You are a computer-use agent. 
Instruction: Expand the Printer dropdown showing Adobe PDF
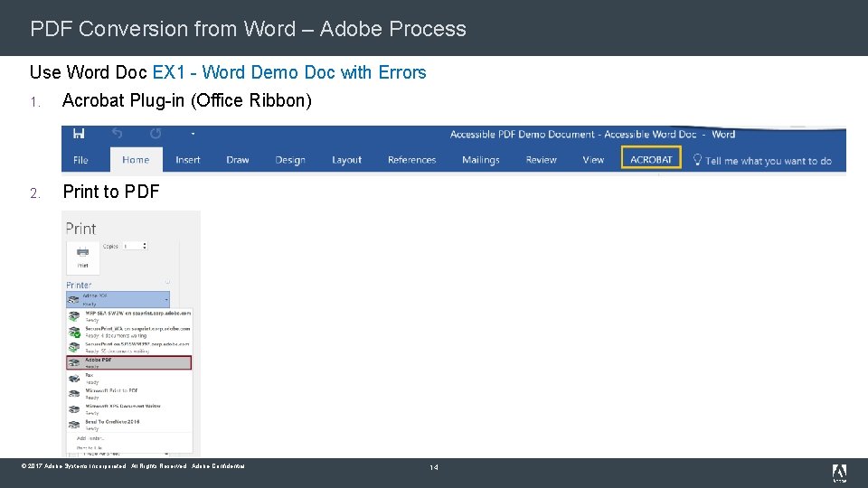[118, 299]
